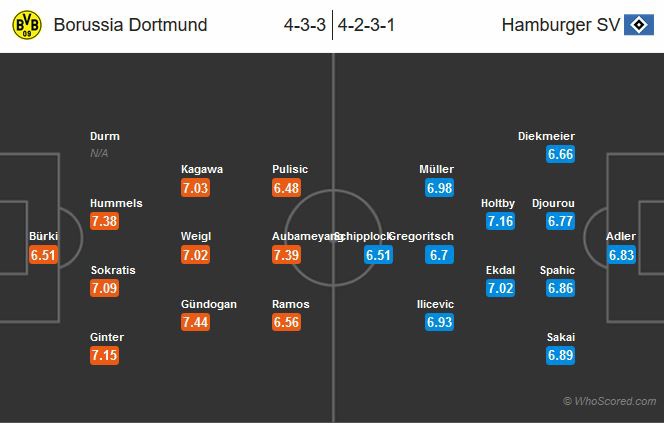Click Aubameyang's 7.39 rating badge
This screenshot has width=664, height=423.
(287, 256)
